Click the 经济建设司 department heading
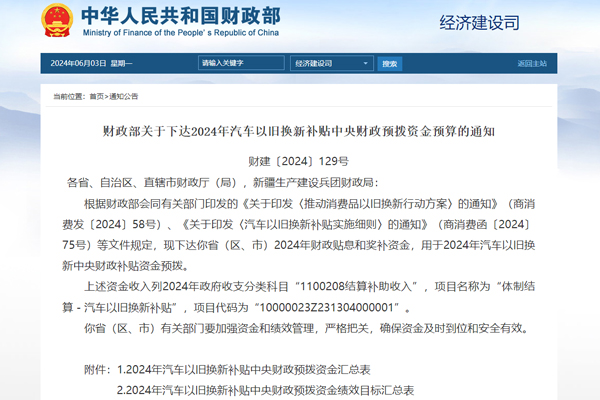600x400 pixels. pyautogui.click(x=477, y=21)
